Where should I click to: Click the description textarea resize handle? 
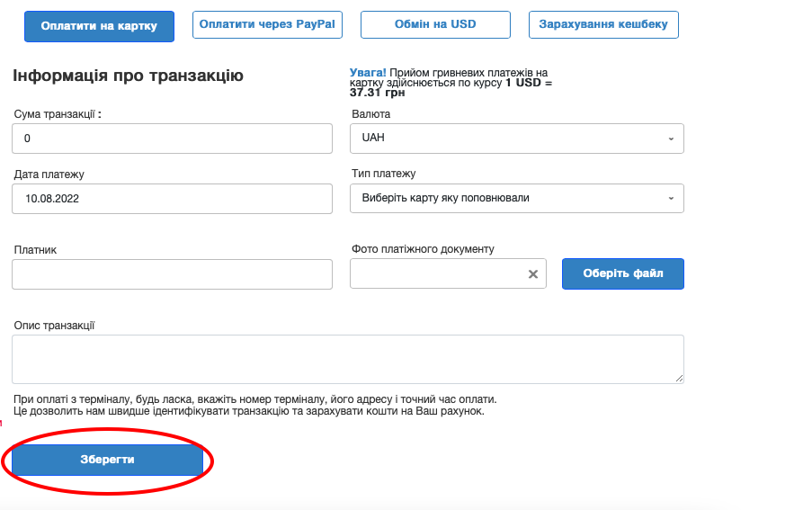tap(679, 379)
